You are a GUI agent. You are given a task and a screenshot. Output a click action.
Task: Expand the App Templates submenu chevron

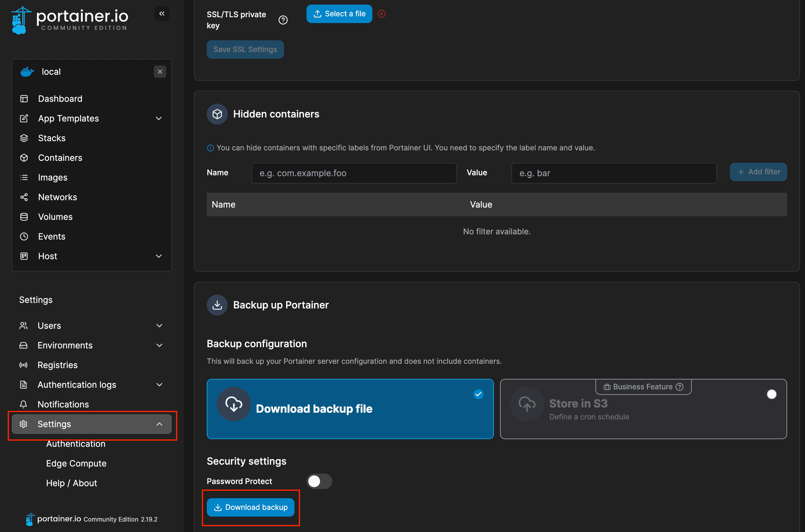[x=158, y=118]
